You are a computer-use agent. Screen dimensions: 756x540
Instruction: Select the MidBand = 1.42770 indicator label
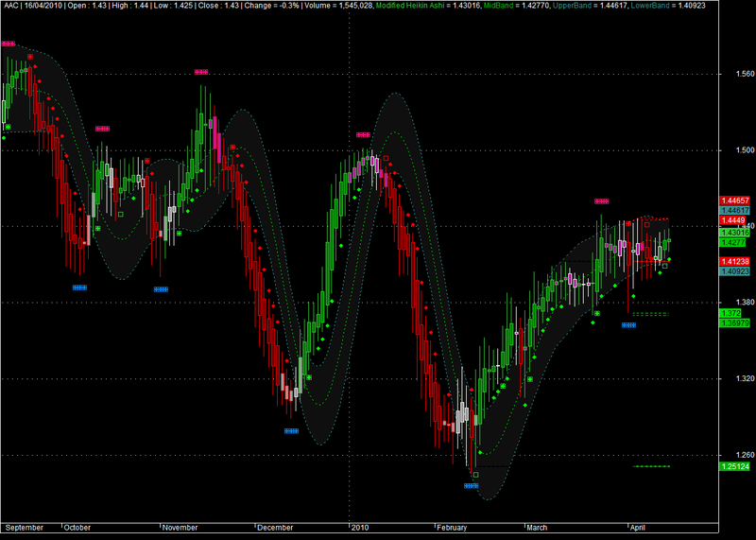(x=515, y=6)
